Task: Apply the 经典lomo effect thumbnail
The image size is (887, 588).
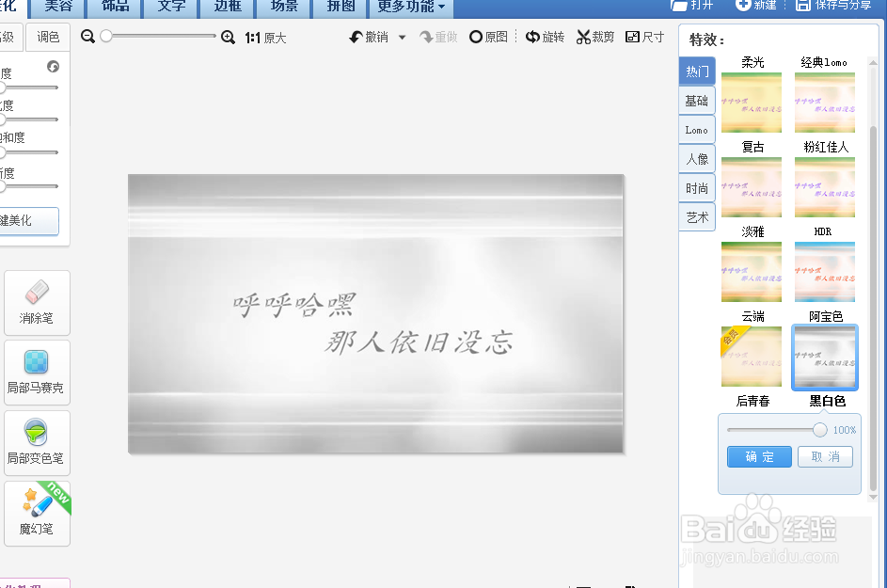Action: click(825, 103)
